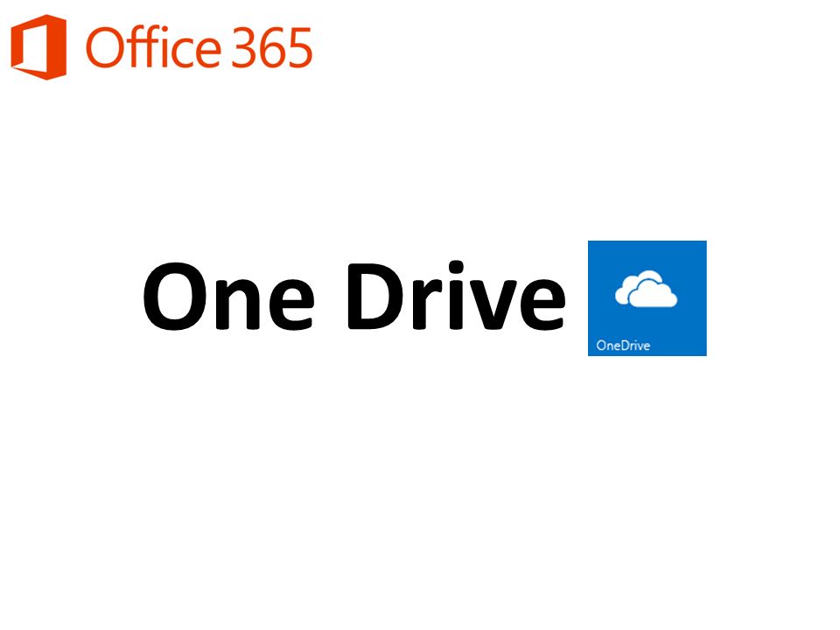Select the word Drive in black heading
The height and width of the screenshot is (630, 840).
point(457,295)
